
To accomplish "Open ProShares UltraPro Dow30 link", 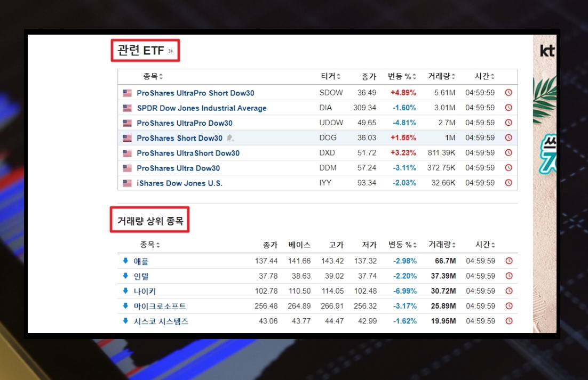I will [185, 123].
